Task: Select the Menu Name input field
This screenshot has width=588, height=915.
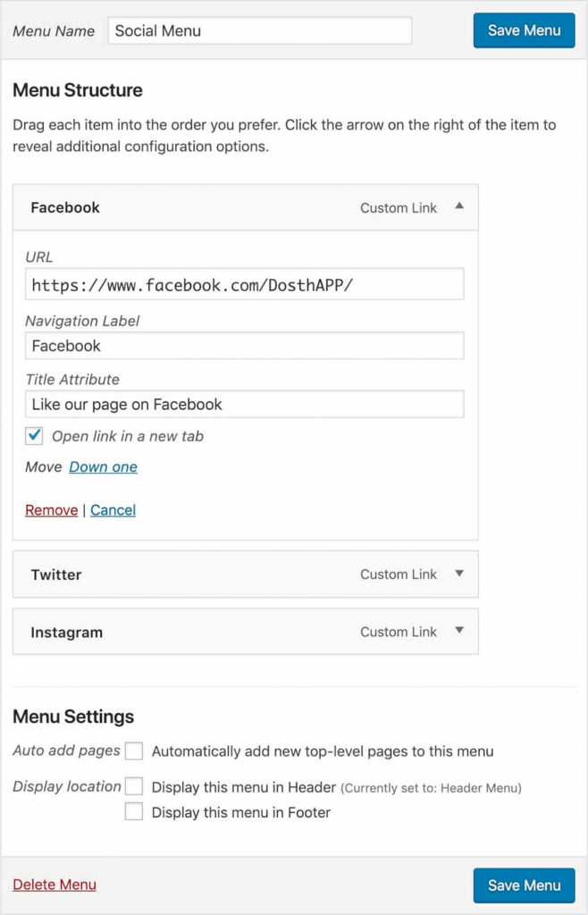Action: click(259, 29)
